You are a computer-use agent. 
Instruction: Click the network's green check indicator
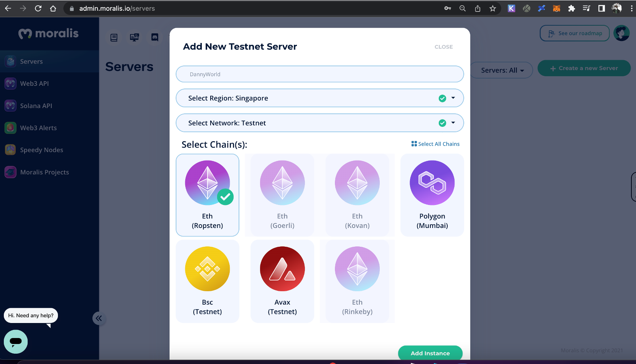tap(442, 123)
